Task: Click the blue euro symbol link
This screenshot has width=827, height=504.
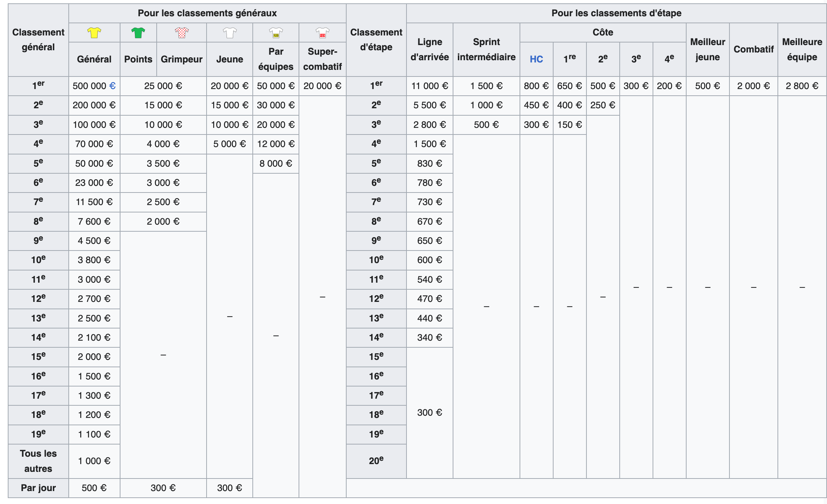Action: click(112, 86)
